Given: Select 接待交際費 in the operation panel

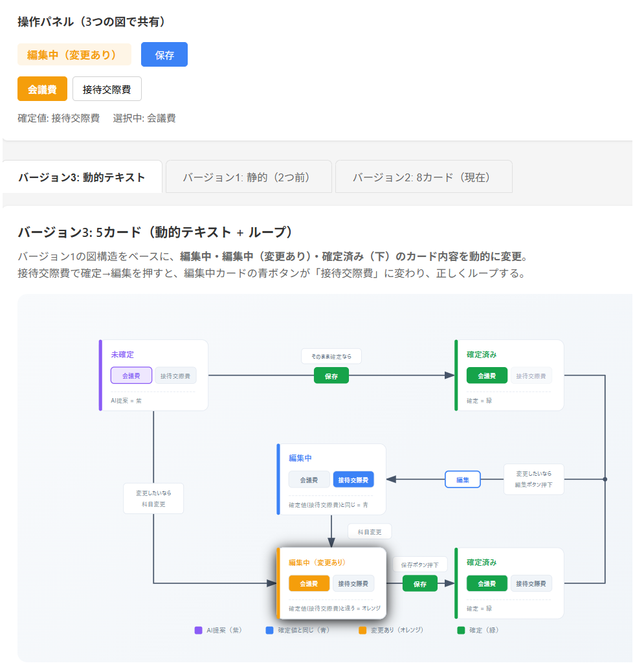Looking at the screenshot, I should coord(107,88).
